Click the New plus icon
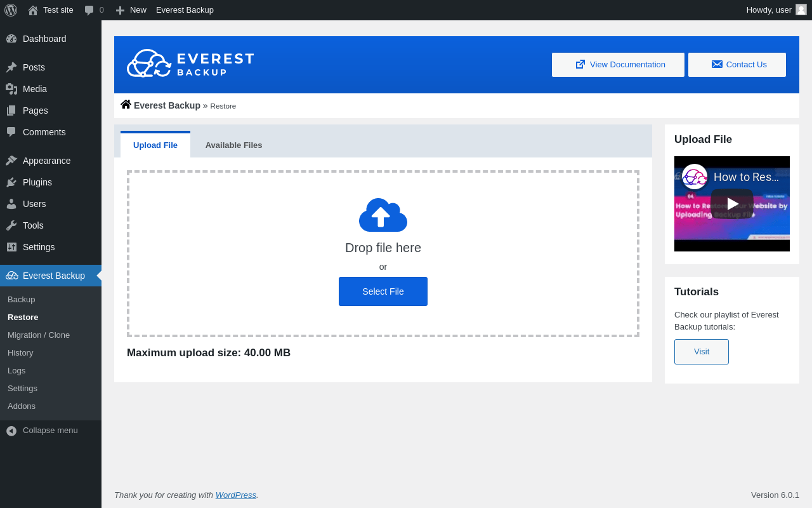 point(120,10)
